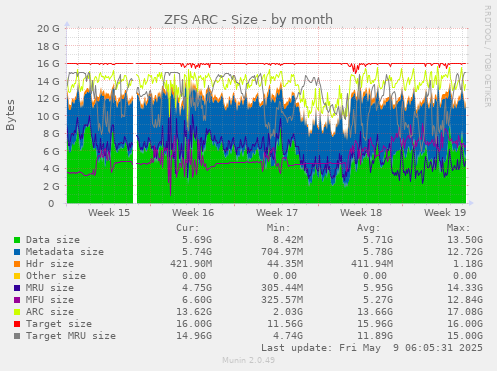This screenshot has width=497, height=371.
Task: Click the MRU size max value 14.33G
Action: click(x=465, y=288)
